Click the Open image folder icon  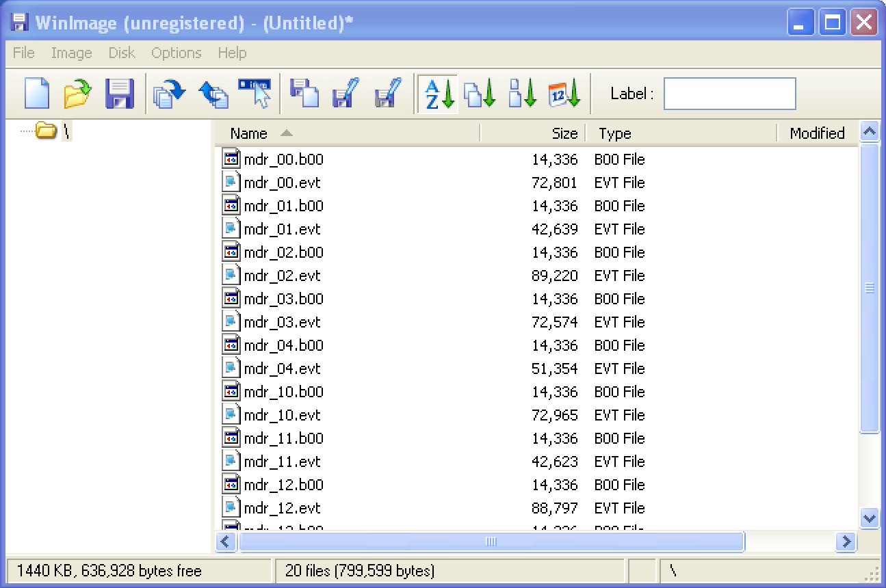[77, 94]
